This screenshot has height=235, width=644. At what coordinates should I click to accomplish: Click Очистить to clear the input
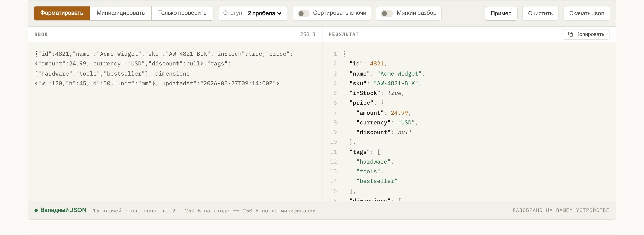(x=540, y=13)
